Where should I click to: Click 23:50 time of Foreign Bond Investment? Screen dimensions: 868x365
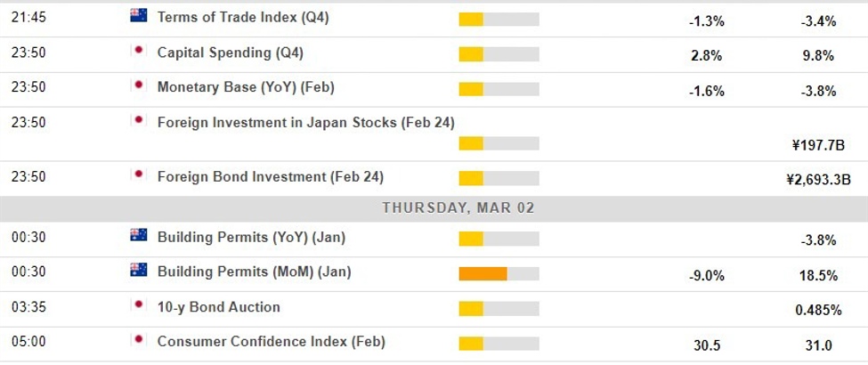coord(28,177)
